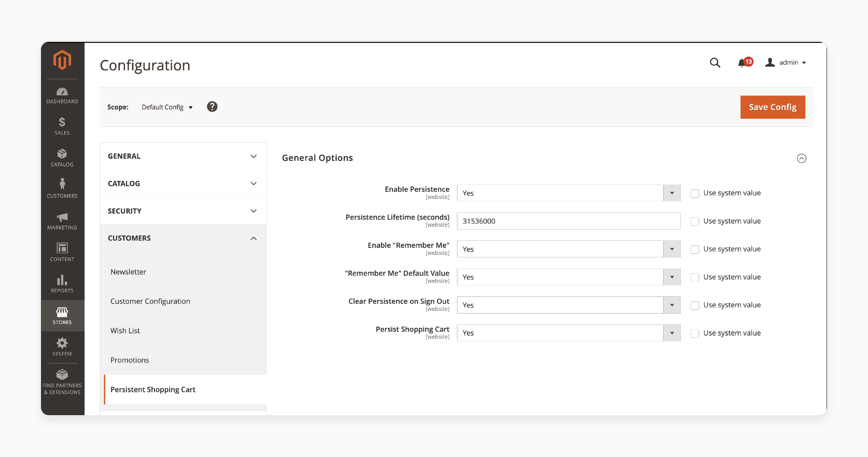868x457 pixels.
Task: Click the Magento logo icon
Action: 62,60
